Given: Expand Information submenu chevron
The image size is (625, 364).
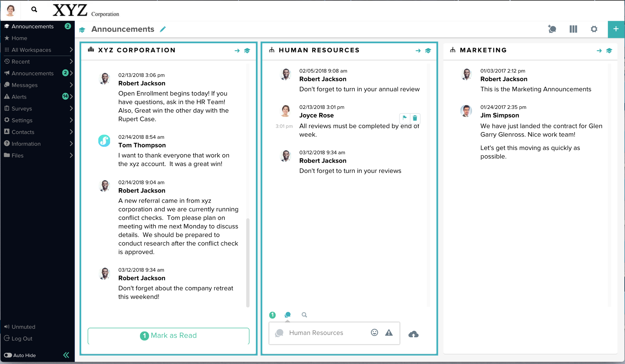Looking at the screenshot, I should coord(71,143).
